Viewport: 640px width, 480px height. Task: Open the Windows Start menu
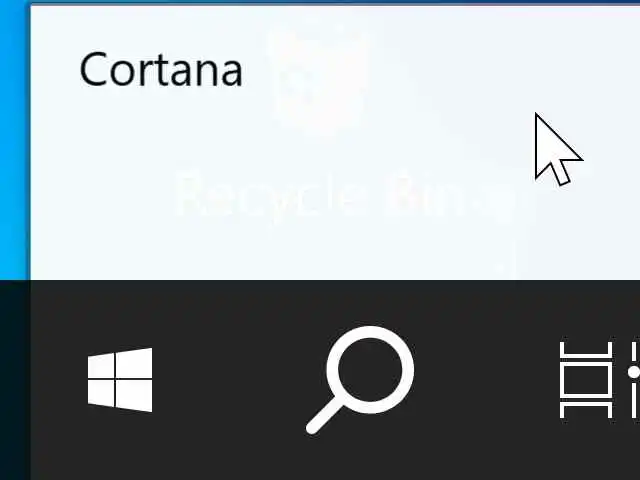click(120, 380)
